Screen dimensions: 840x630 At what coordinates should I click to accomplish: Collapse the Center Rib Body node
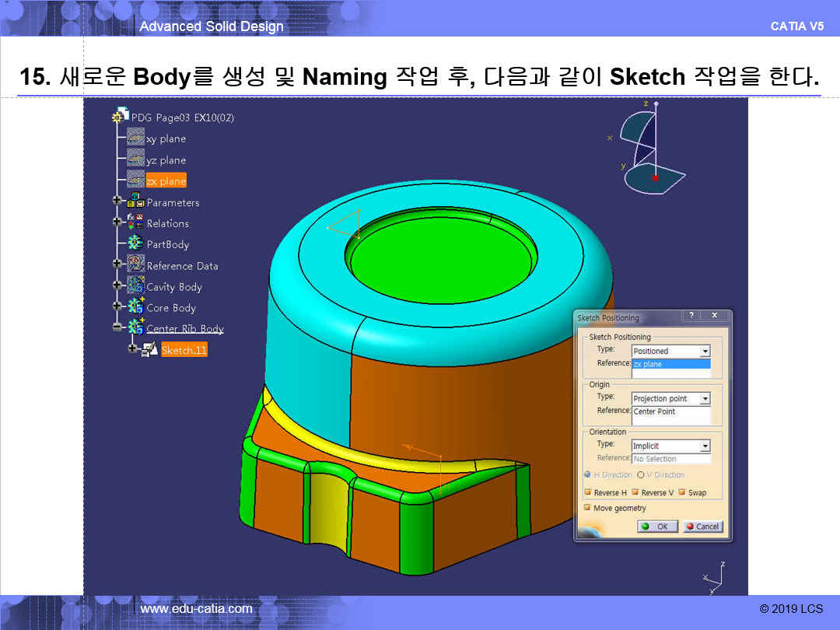pyautogui.click(x=117, y=328)
